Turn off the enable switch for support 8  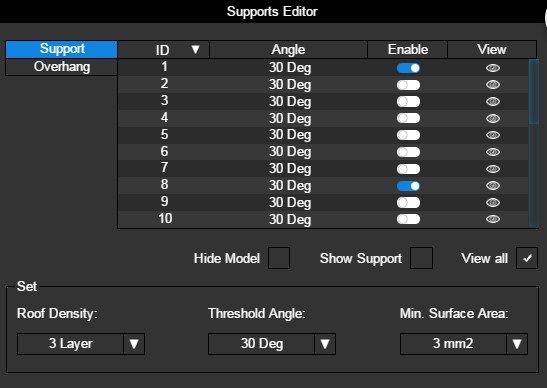tap(408, 186)
